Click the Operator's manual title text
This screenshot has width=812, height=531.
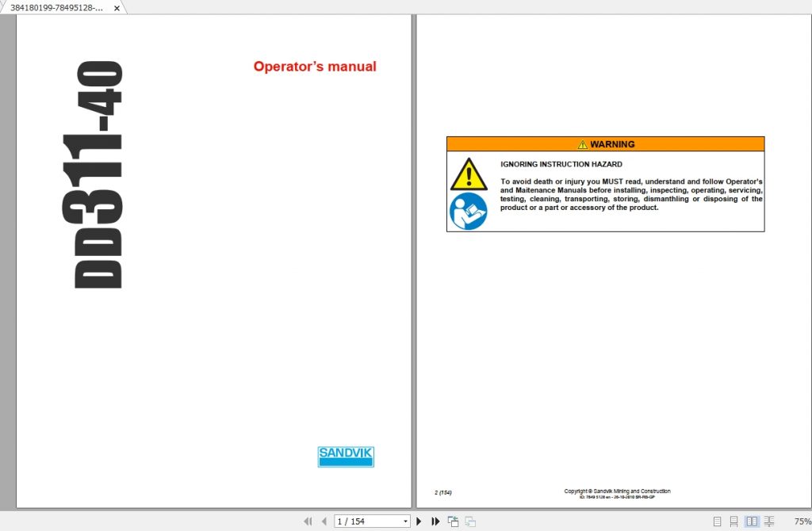click(x=314, y=67)
